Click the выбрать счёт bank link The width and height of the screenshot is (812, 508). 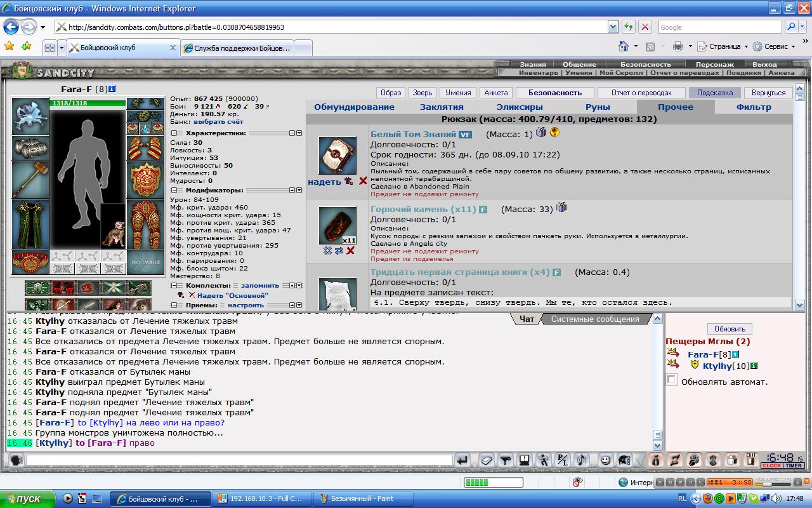tap(218, 121)
